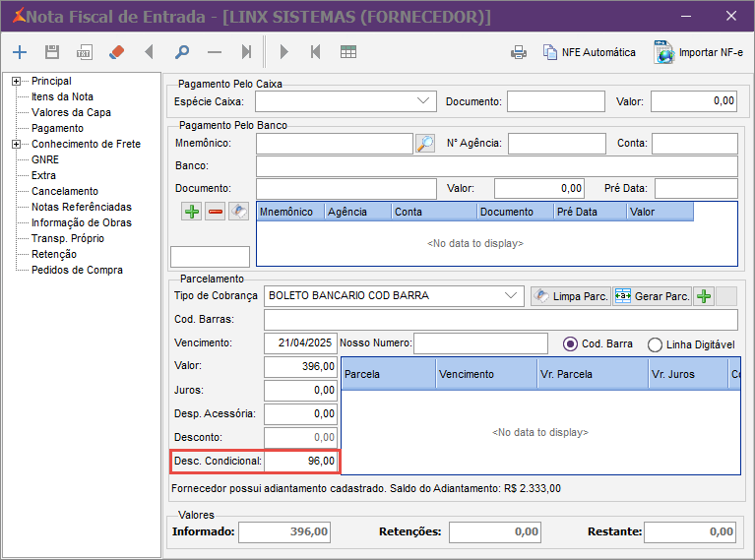755x560 pixels.
Task: Click green plus to add bank payment
Action: [x=192, y=212]
